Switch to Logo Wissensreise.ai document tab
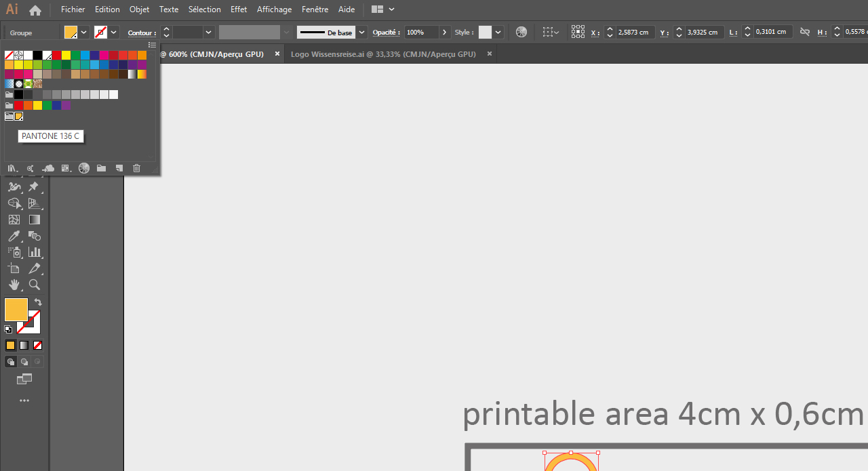This screenshot has height=471, width=868. [x=383, y=54]
